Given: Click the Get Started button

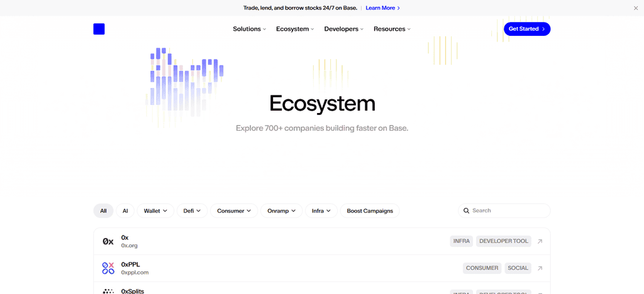Looking at the screenshot, I should coord(527,29).
